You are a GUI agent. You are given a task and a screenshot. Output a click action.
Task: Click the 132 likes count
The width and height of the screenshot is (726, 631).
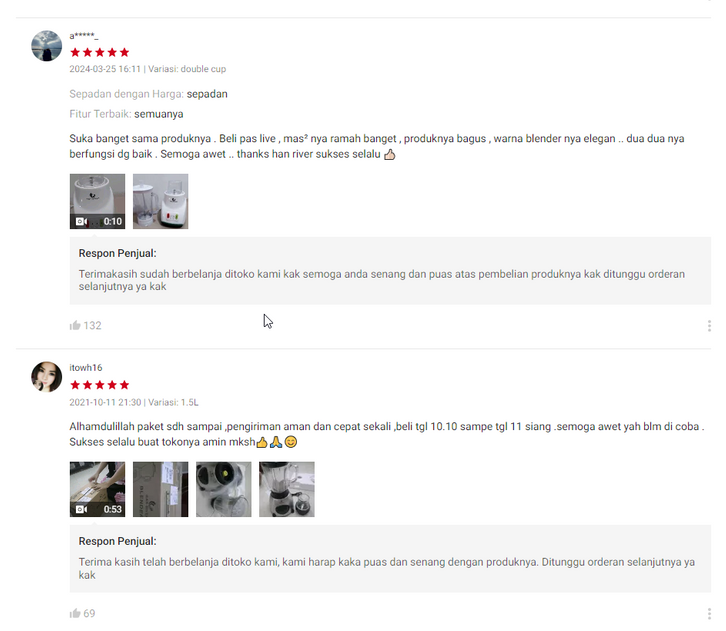point(92,325)
